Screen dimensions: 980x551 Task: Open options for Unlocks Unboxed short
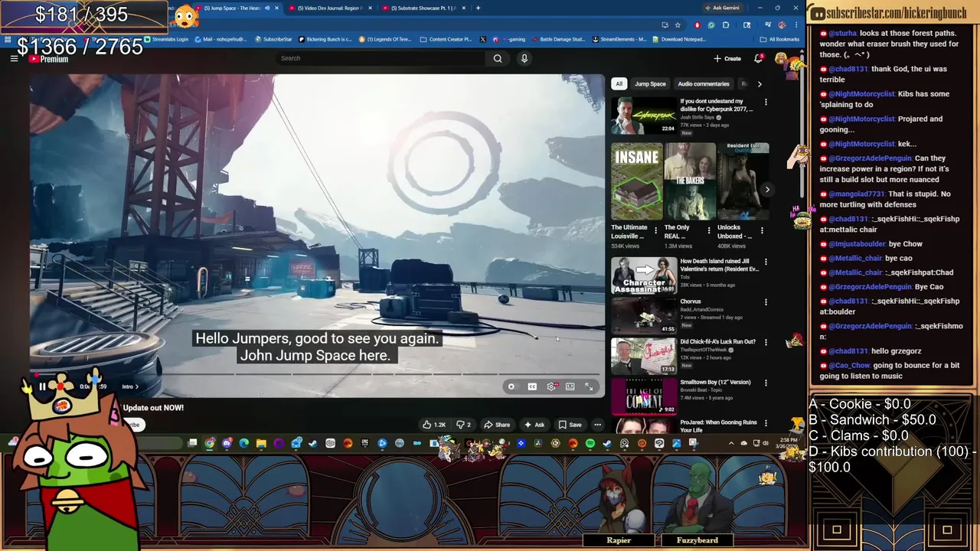point(762,230)
